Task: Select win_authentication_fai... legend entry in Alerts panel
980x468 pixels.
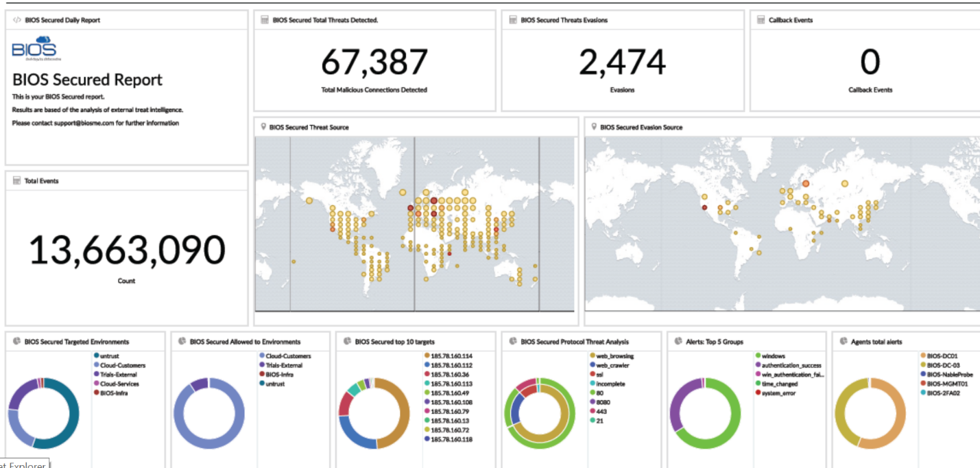Action: tap(789, 375)
